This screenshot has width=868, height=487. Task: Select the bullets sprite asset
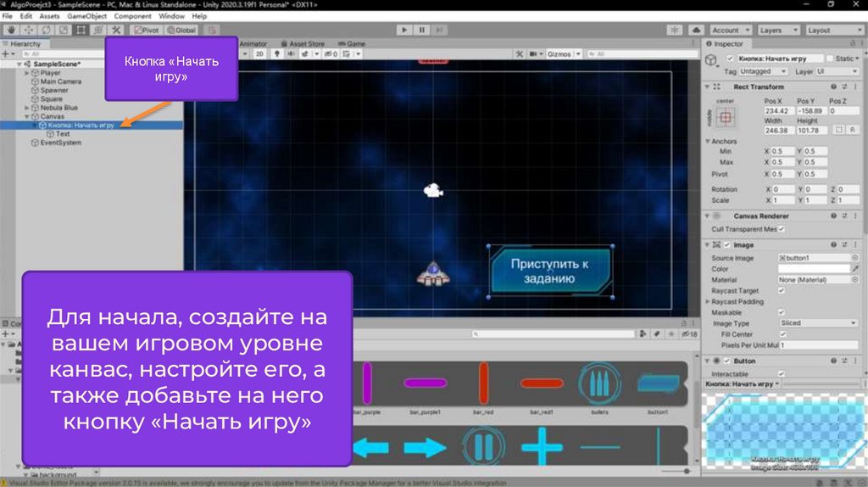click(x=599, y=384)
